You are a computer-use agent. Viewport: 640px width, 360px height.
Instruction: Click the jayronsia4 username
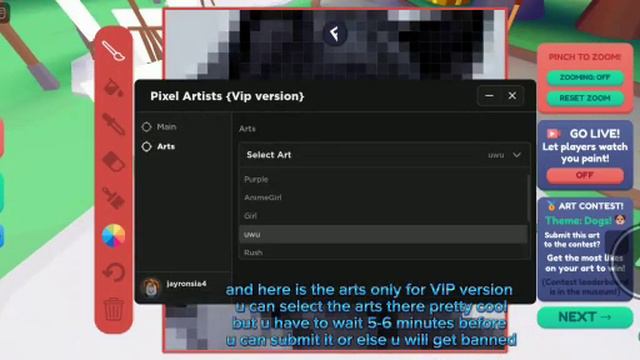(186, 284)
